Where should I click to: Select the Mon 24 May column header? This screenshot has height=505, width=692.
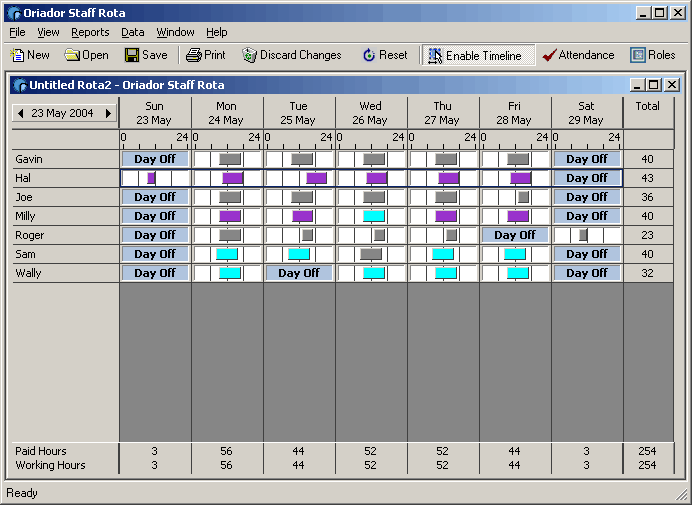tap(227, 113)
